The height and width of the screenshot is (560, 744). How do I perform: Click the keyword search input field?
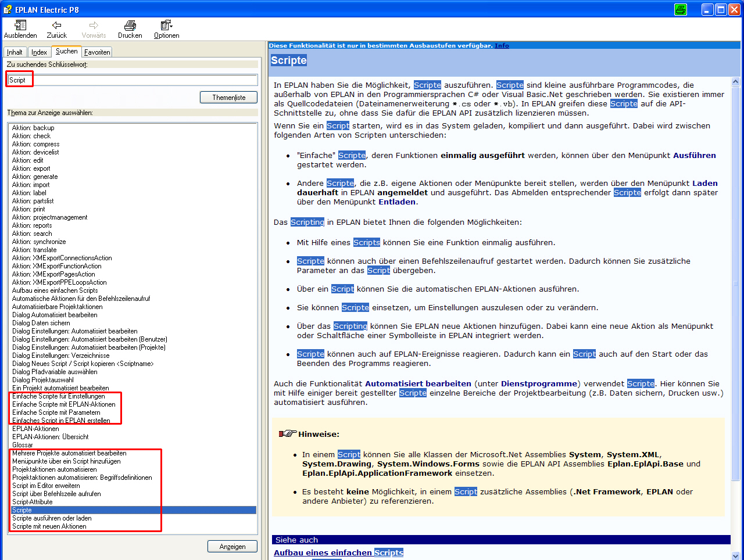point(132,80)
